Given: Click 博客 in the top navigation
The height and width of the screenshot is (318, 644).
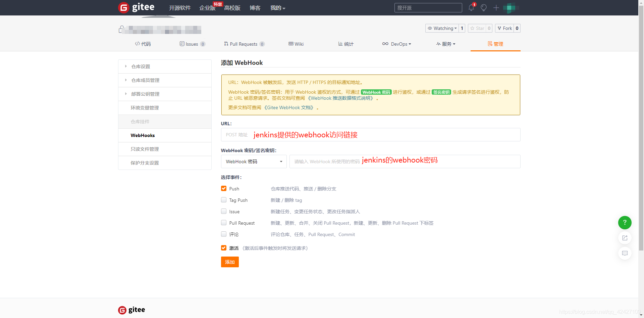Looking at the screenshot, I should tap(255, 8).
